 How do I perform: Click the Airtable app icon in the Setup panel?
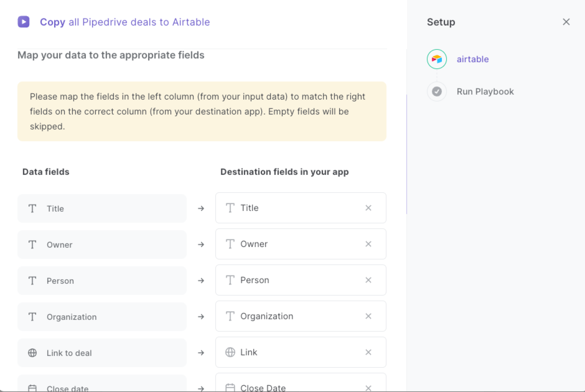coord(437,59)
